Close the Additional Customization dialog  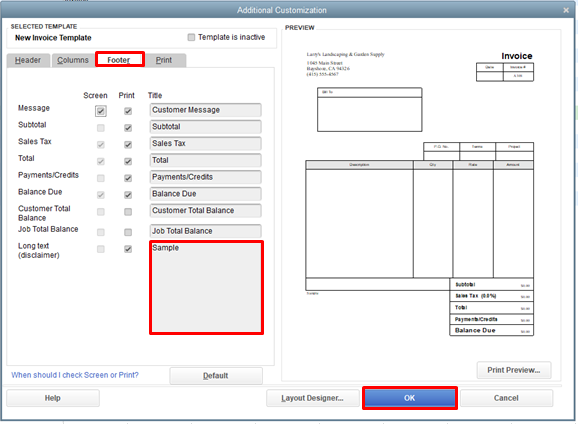566,10
